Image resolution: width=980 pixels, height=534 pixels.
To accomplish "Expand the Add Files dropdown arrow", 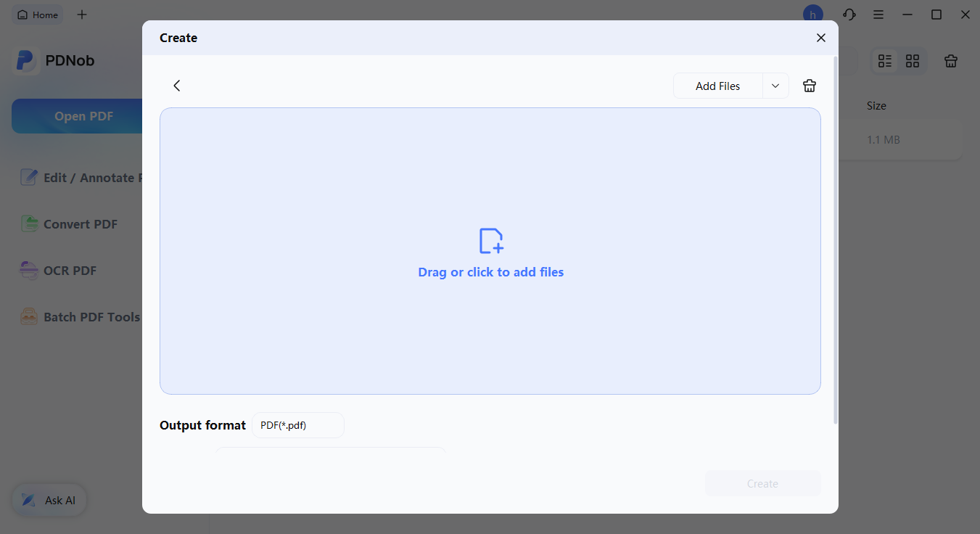I will pos(775,86).
